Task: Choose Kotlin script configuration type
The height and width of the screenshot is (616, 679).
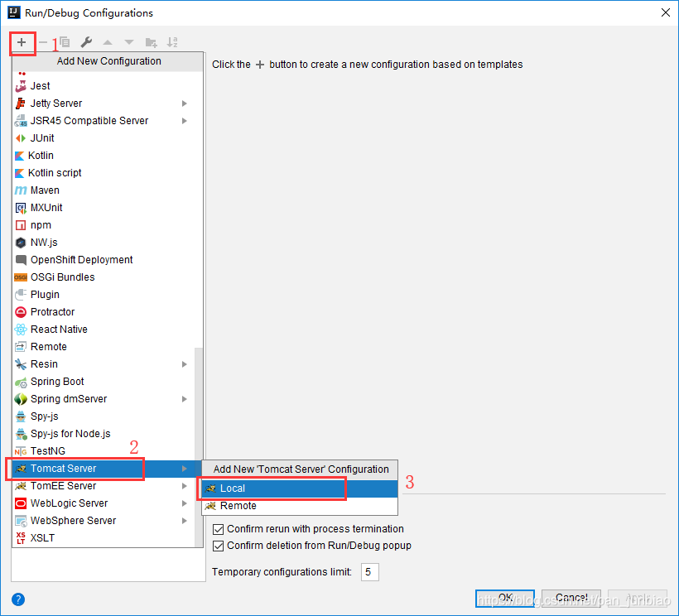Action: tap(103, 173)
